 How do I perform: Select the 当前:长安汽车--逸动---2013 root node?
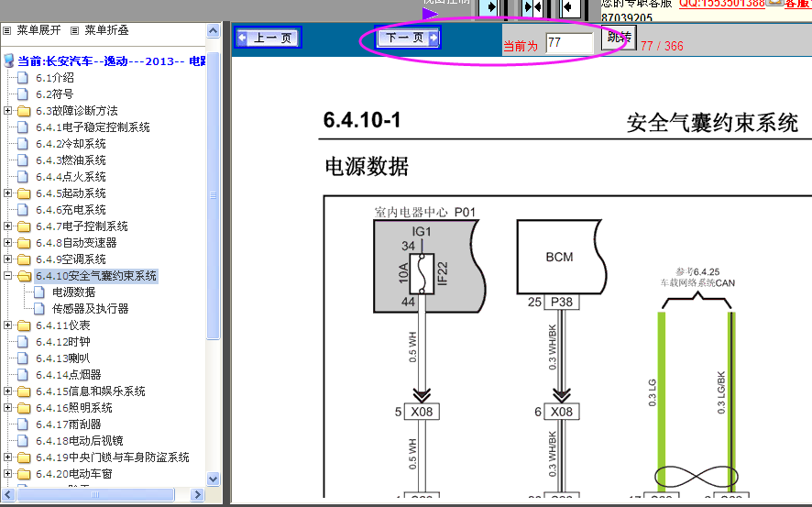tap(112, 61)
